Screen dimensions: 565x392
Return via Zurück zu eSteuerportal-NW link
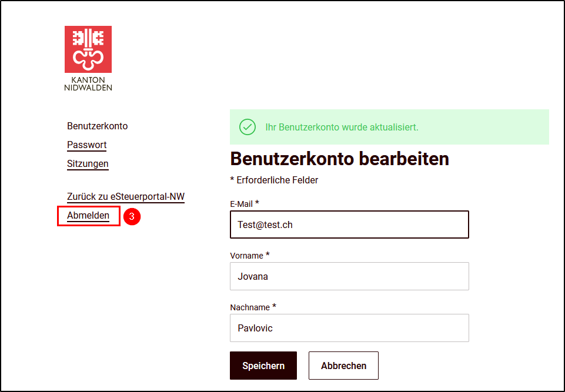click(126, 197)
